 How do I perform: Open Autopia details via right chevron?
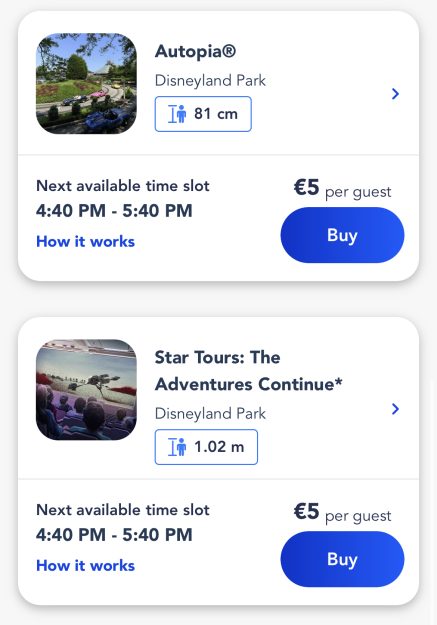pyautogui.click(x=395, y=94)
